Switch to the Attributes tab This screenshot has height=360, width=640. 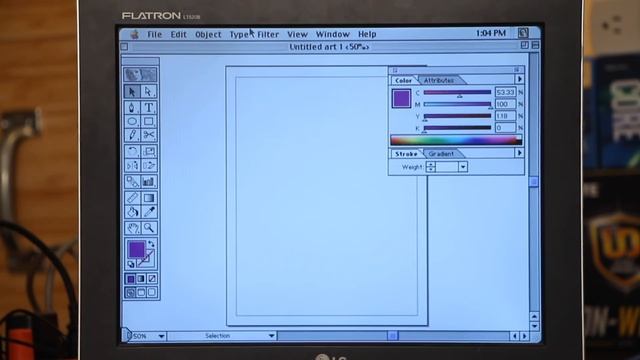click(x=439, y=80)
